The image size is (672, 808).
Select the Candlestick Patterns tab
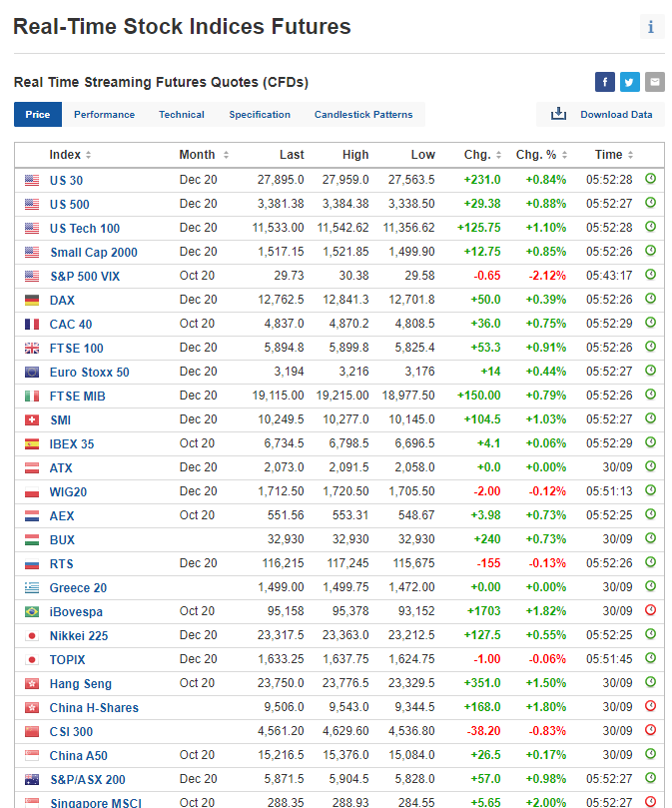click(x=363, y=115)
